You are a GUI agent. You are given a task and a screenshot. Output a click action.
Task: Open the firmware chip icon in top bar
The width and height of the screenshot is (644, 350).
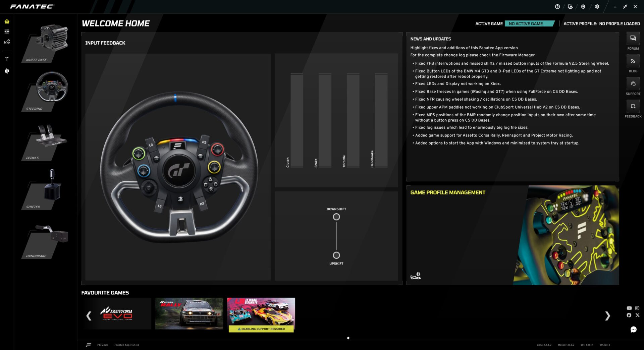pos(583,7)
